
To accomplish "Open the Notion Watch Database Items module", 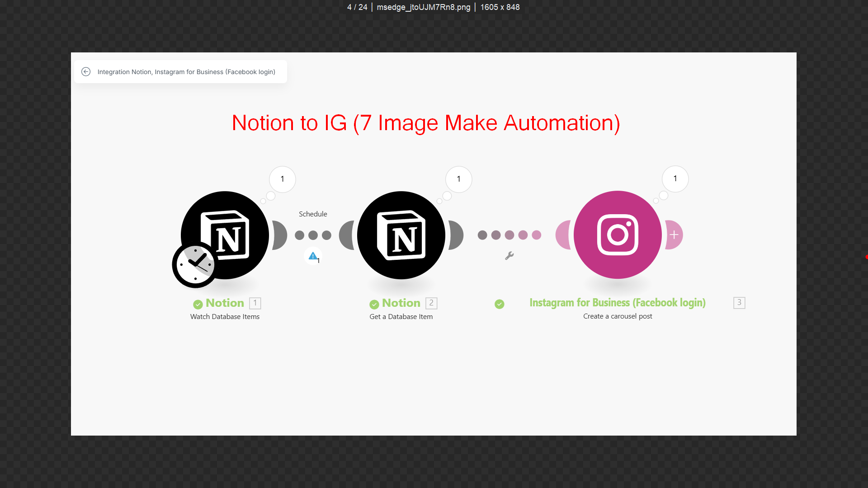I will click(x=225, y=235).
